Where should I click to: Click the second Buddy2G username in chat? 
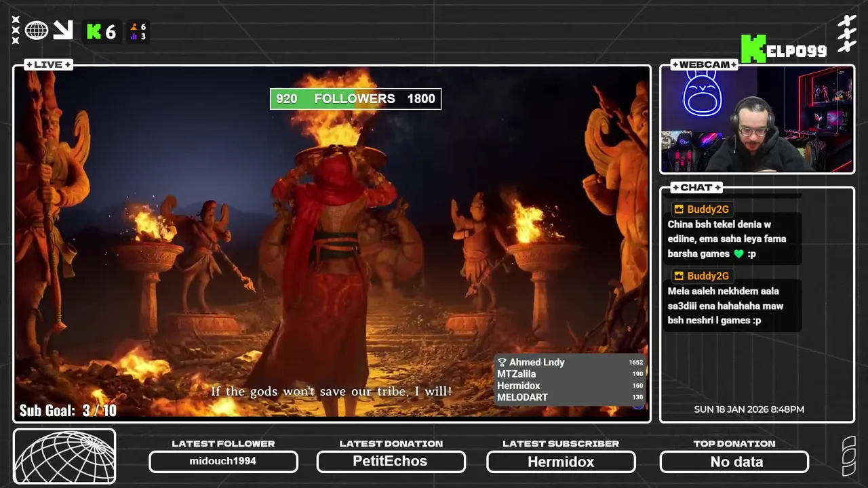(x=708, y=276)
